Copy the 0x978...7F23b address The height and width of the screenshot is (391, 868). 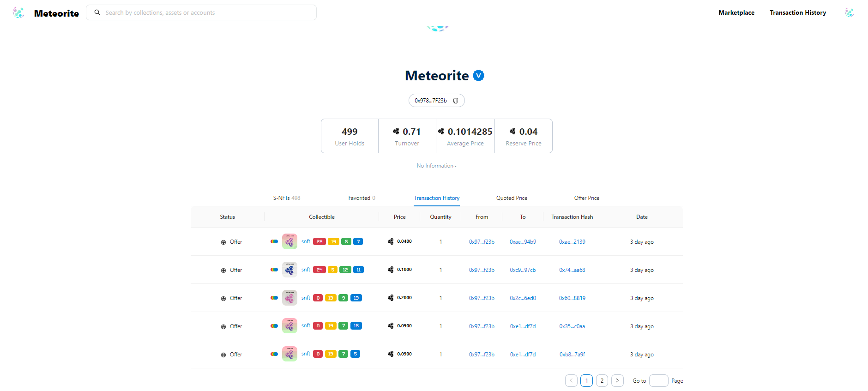coord(456,101)
